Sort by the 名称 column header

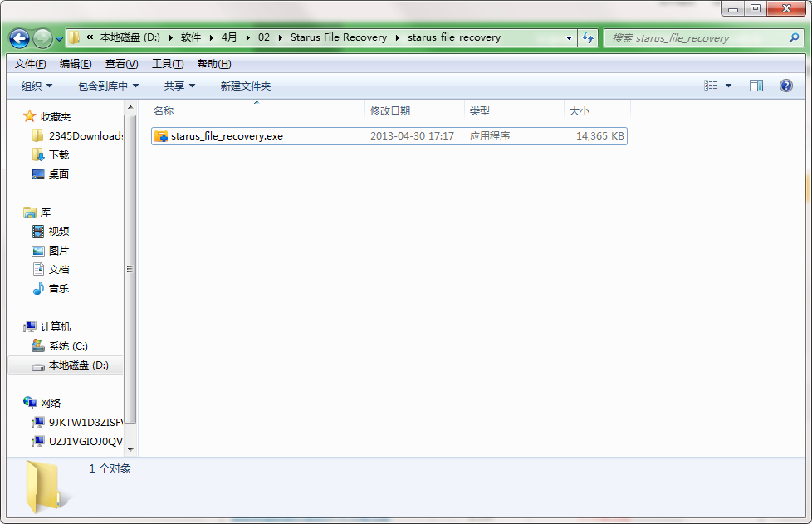pos(257,110)
